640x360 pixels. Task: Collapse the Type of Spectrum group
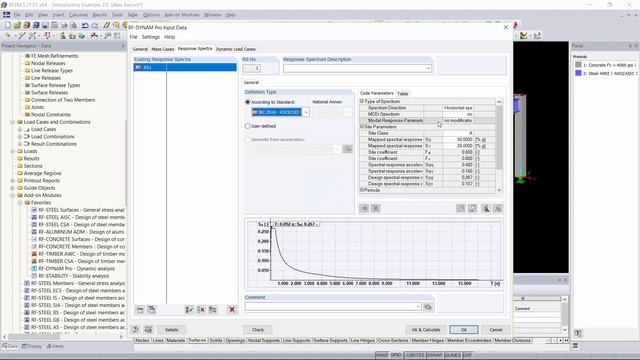click(x=362, y=101)
